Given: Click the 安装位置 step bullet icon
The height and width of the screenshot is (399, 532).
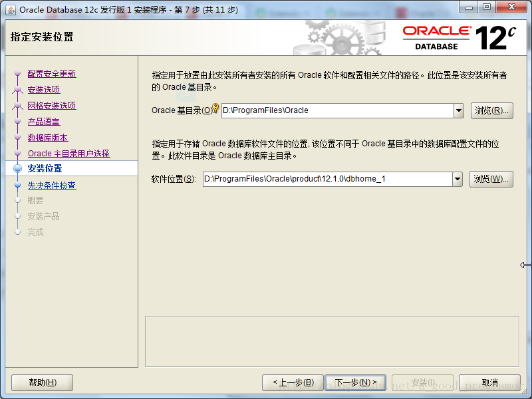Looking at the screenshot, I should tap(18, 169).
